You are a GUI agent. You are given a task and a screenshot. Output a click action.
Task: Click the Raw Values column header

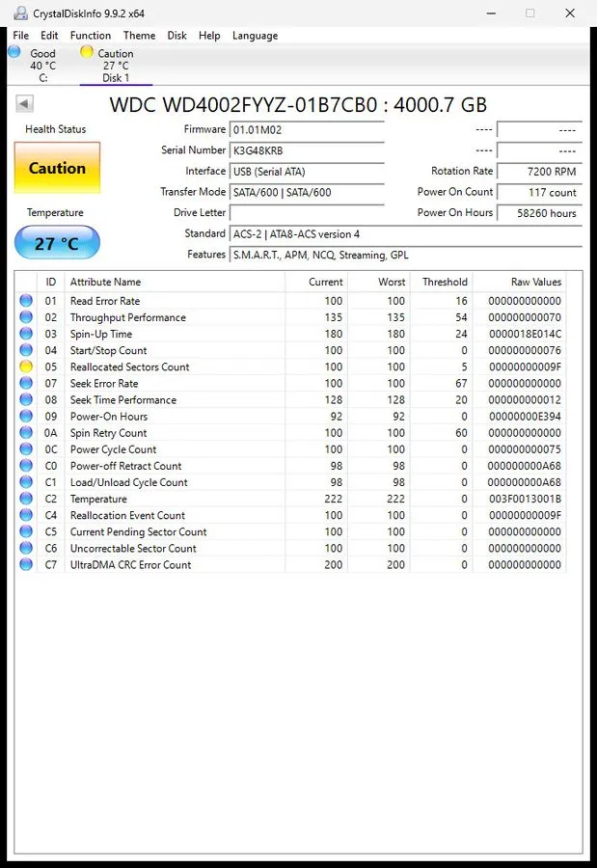coord(520,282)
